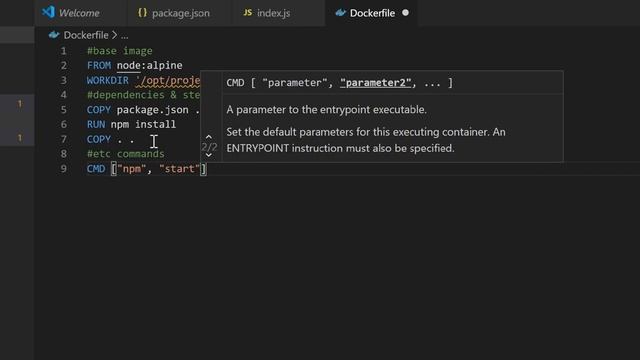Click the closing bracket on line 9
This screenshot has width=640, height=360.
[x=203, y=169]
